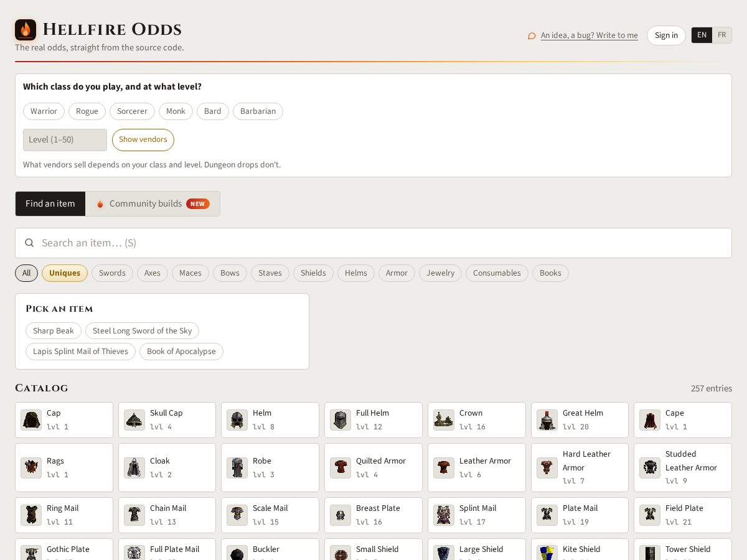Focus the Search an item field
The width and height of the screenshot is (747, 560).
(374, 243)
